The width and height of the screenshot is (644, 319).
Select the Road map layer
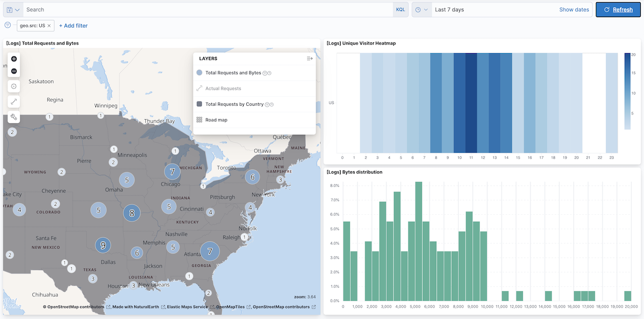(217, 119)
